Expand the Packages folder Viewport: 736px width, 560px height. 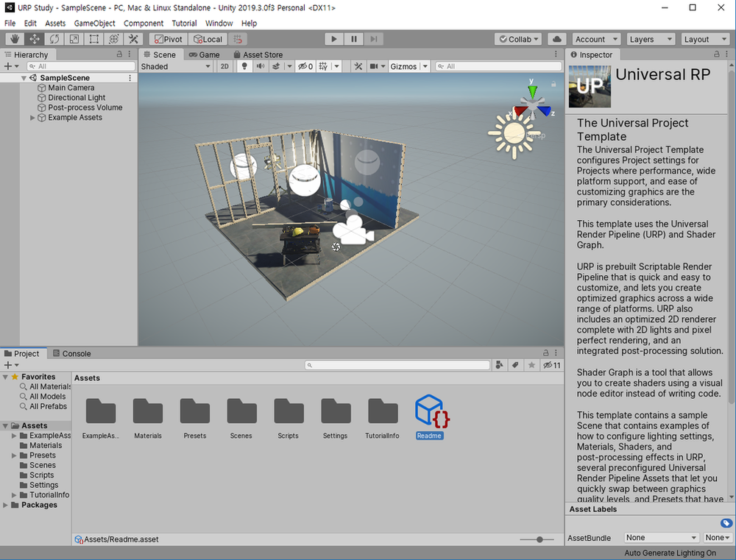tap(5, 505)
